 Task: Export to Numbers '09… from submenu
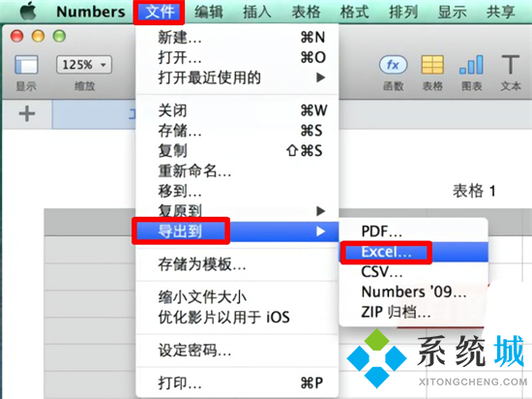click(414, 292)
